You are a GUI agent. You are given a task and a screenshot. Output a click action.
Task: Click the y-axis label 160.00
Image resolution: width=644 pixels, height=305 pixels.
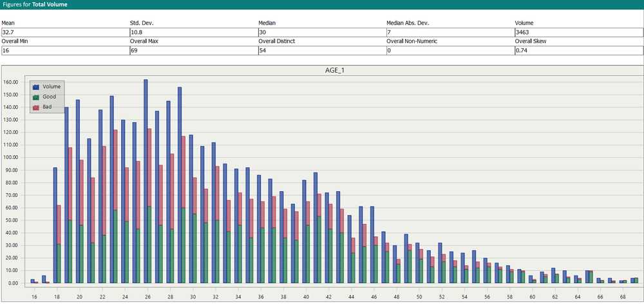coord(11,82)
